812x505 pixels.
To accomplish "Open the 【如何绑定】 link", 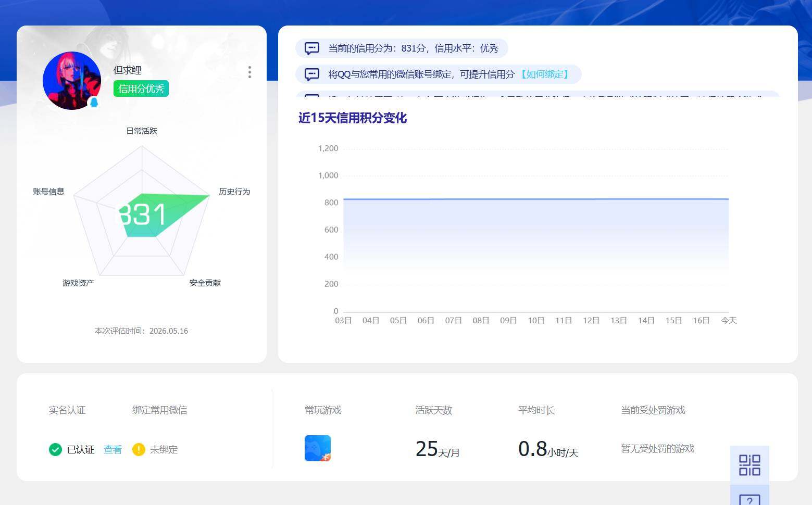I will tap(544, 74).
